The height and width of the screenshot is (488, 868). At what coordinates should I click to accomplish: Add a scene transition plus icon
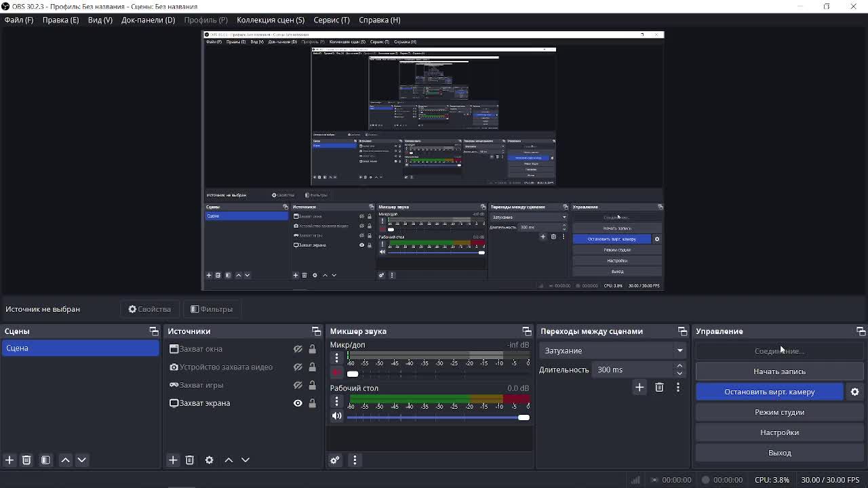[x=639, y=387]
